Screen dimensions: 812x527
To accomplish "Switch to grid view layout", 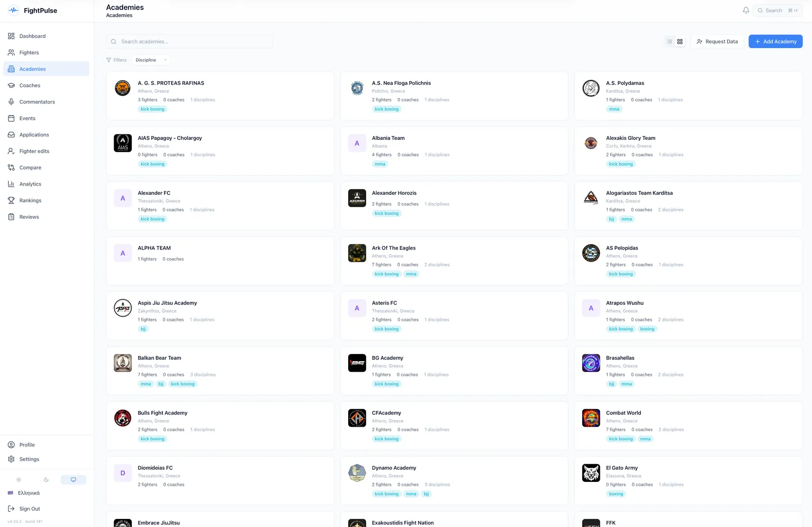I will click(x=680, y=42).
